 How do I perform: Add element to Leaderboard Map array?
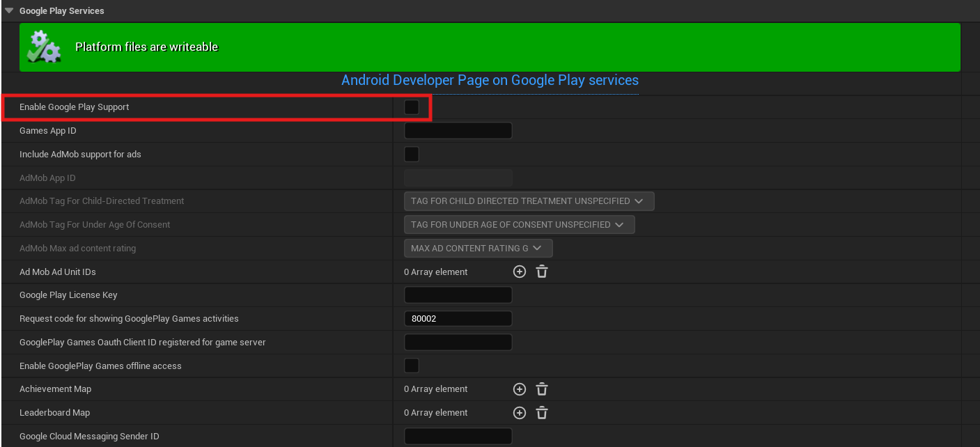[x=519, y=413]
